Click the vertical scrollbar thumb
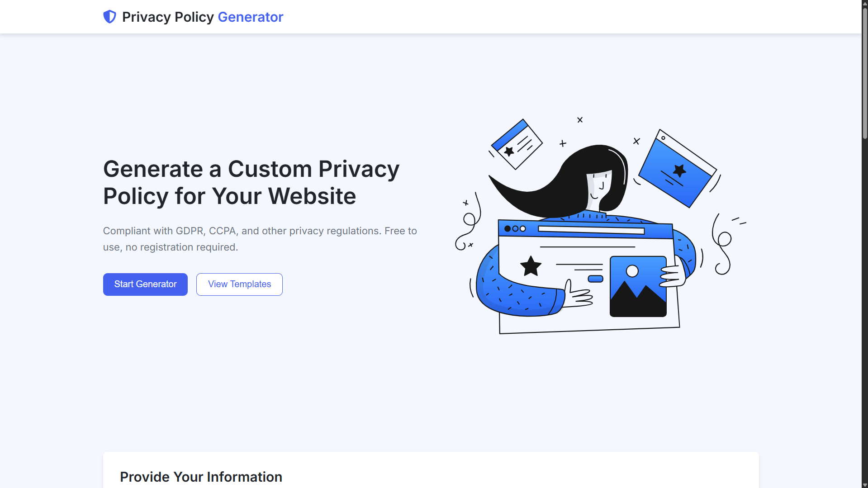Screen dimensions: 868x488 (864, 72)
